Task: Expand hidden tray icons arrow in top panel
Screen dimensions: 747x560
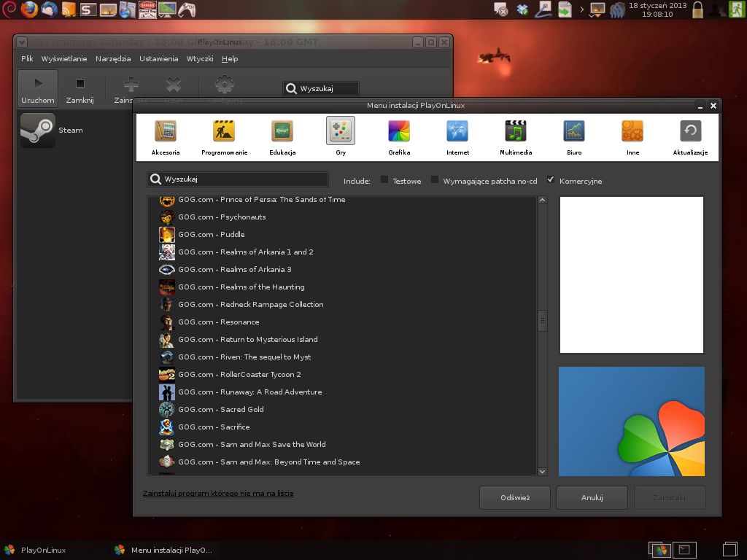Action: click(581, 9)
